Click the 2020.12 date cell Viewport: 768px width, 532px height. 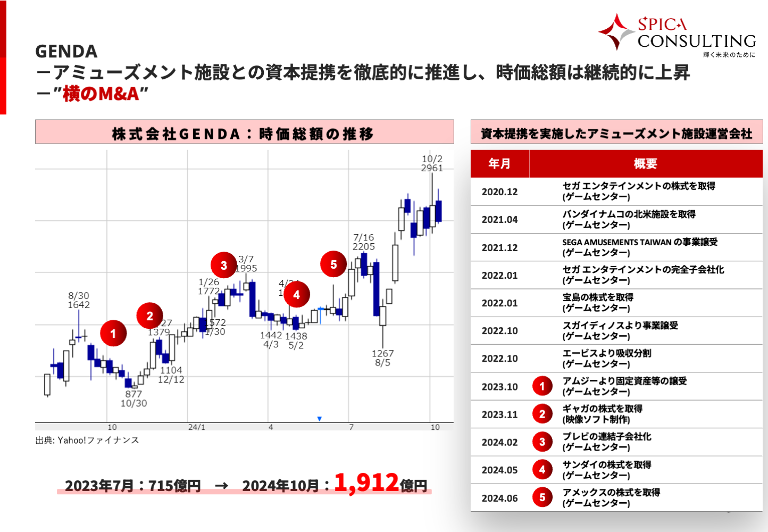(500, 192)
